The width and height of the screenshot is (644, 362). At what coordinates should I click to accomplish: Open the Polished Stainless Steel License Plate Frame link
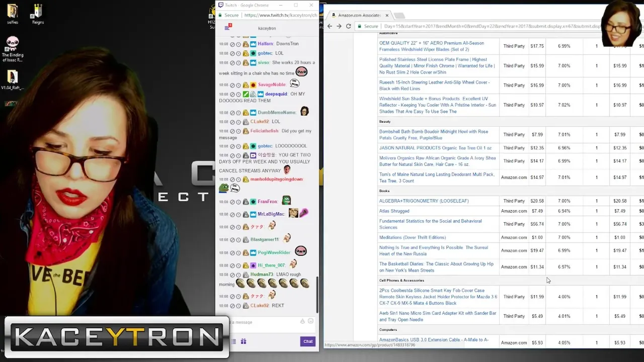[x=437, y=66]
